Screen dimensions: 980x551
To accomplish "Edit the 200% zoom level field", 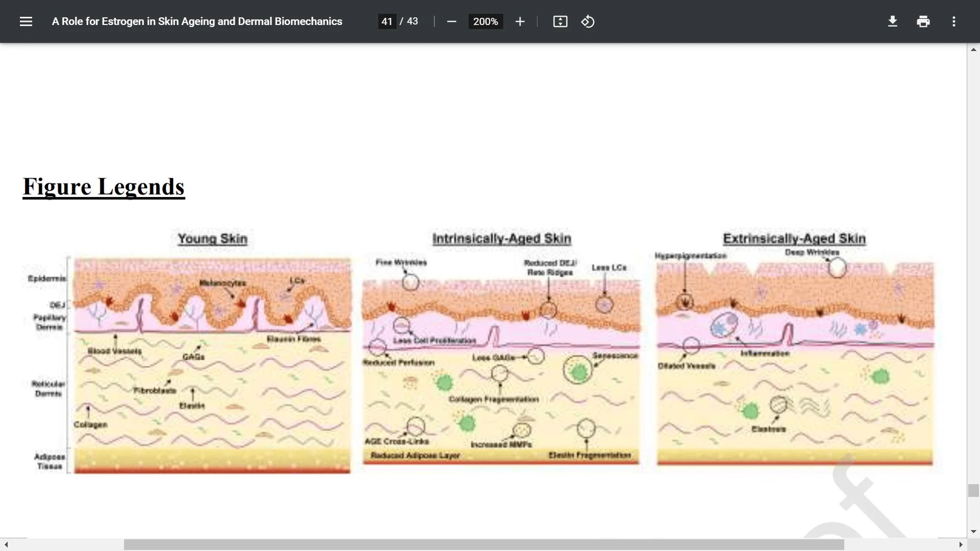I will click(485, 21).
